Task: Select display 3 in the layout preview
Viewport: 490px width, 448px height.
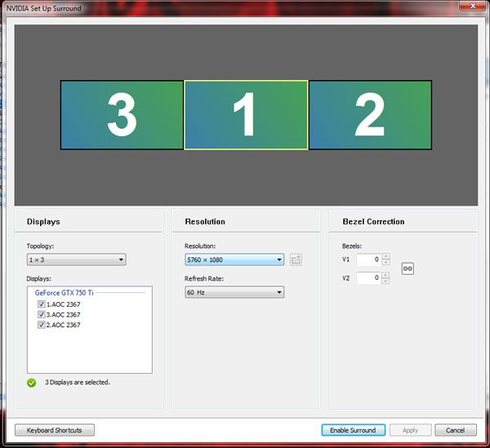Action: coord(122,115)
